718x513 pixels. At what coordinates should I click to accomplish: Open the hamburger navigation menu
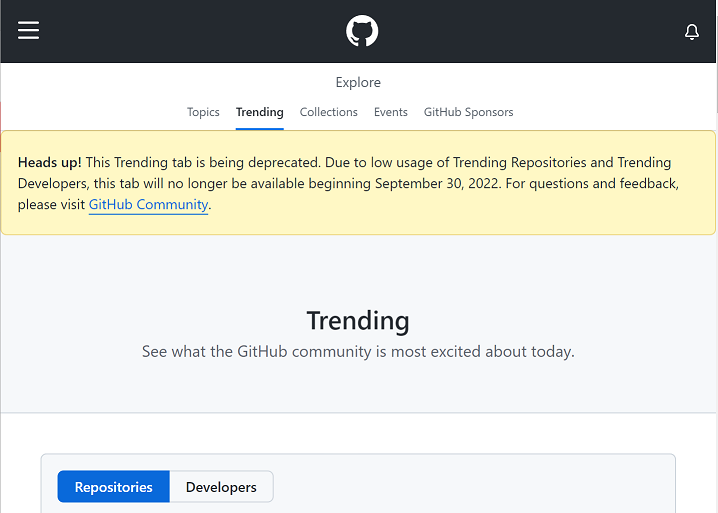point(28,31)
